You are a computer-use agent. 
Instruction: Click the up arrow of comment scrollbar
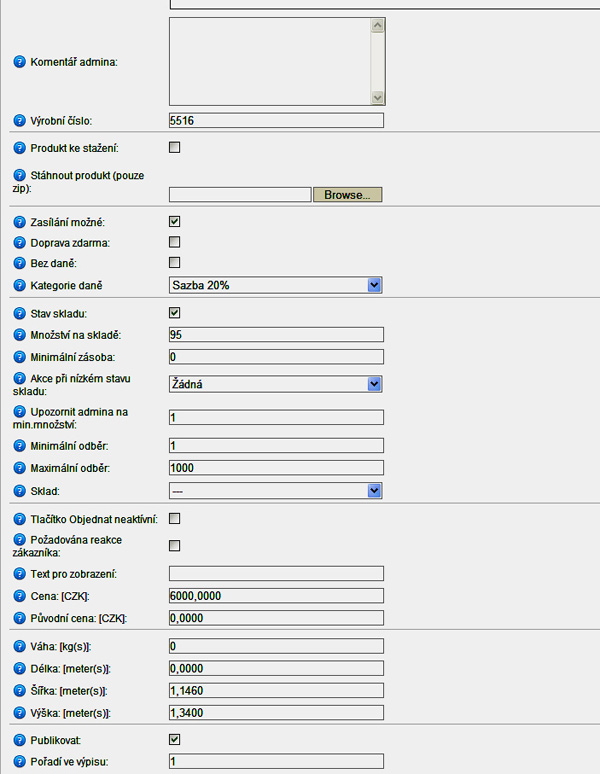(377, 25)
